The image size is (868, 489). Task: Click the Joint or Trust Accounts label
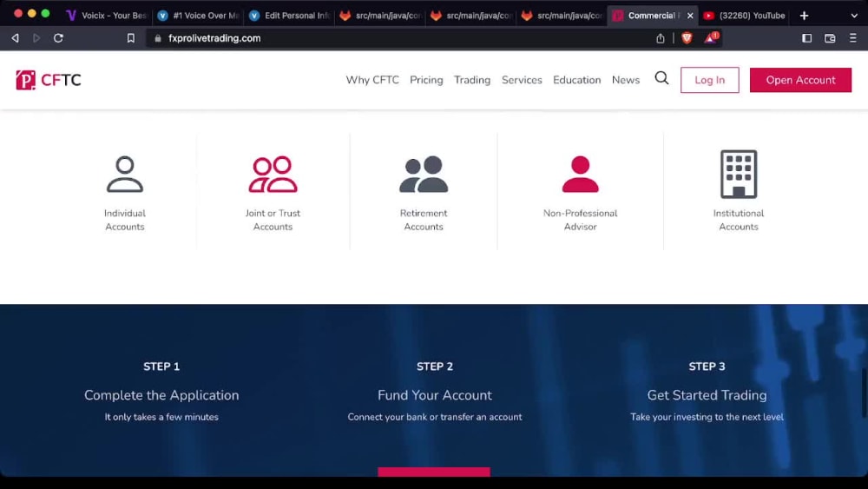tap(273, 220)
